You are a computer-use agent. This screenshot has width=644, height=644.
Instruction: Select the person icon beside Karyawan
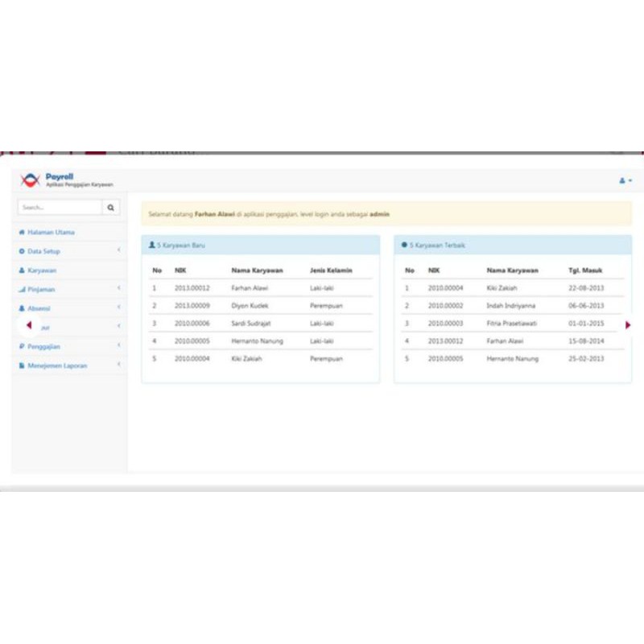[21, 270]
